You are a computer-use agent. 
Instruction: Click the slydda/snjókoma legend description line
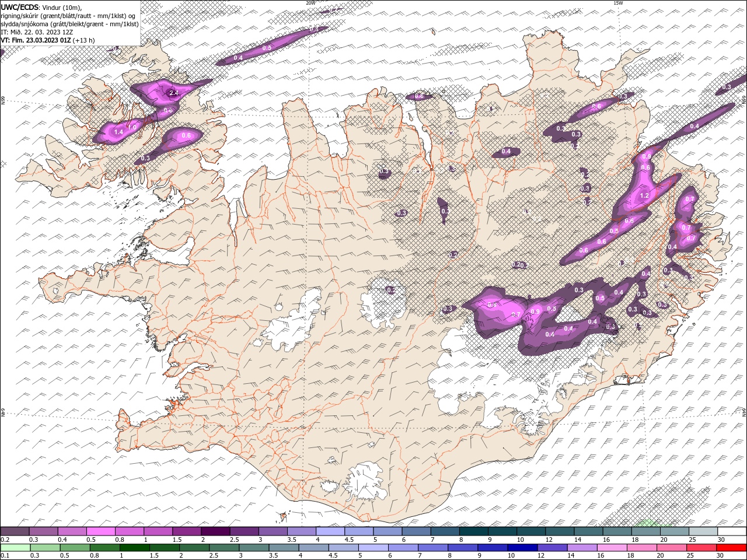click(70, 24)
